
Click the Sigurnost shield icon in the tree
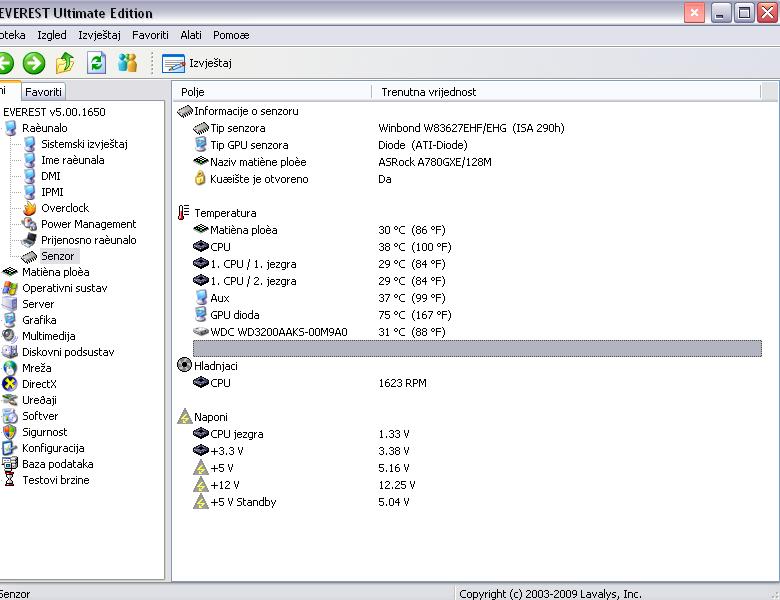(10, 432)
